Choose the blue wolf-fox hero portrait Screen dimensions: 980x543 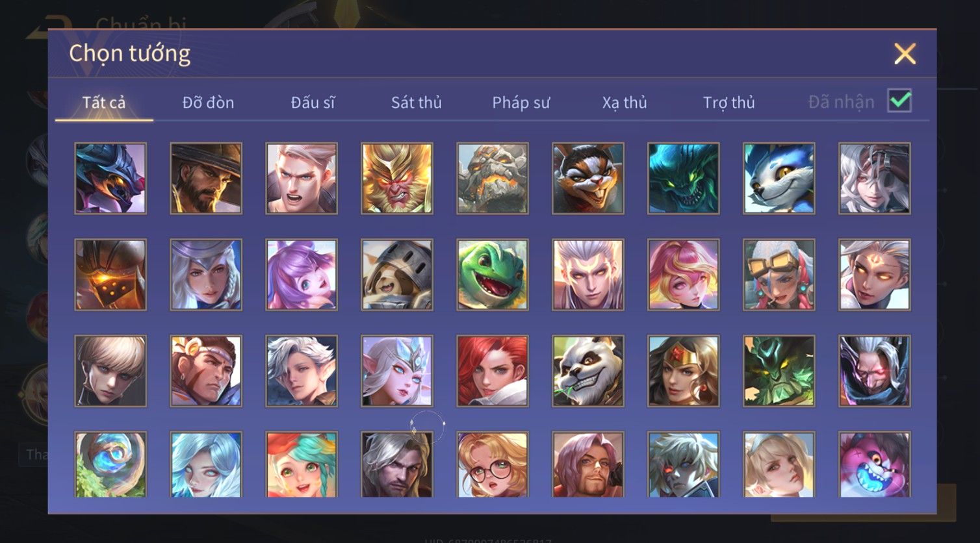[x=779, y=179]
